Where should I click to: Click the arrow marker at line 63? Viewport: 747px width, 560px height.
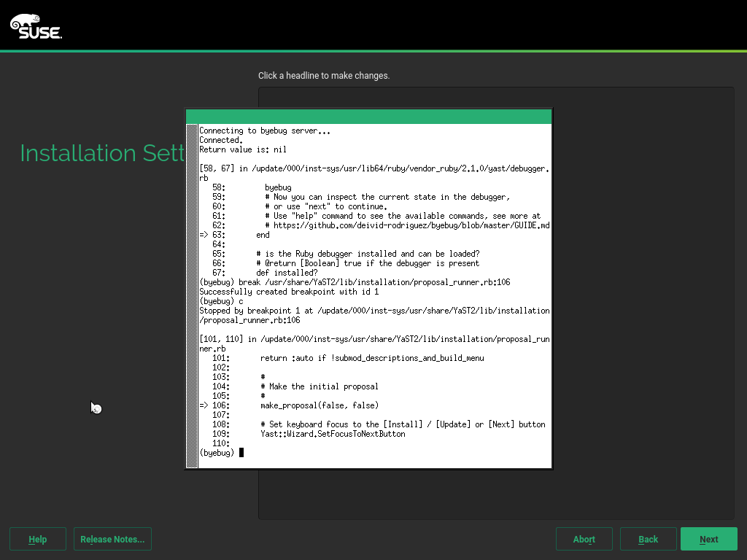(x=204, y=235)
